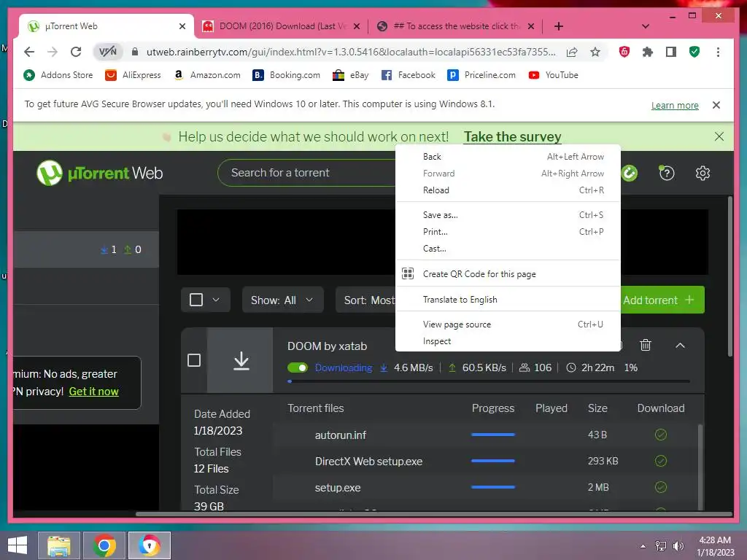
Task: Open the uTorrent help icon
Action: point(666,173)
